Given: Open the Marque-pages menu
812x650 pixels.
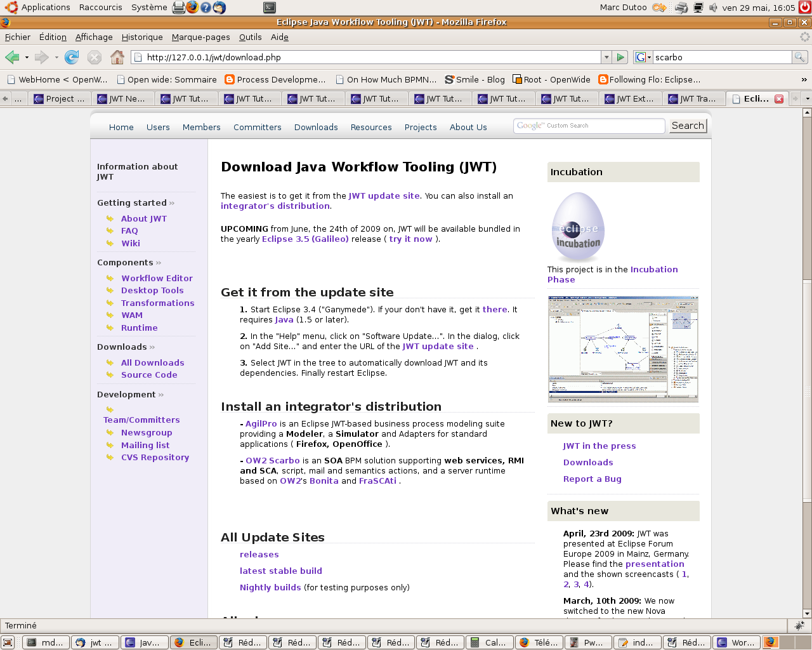Looking at the screenshot, I should click(201, 37).
